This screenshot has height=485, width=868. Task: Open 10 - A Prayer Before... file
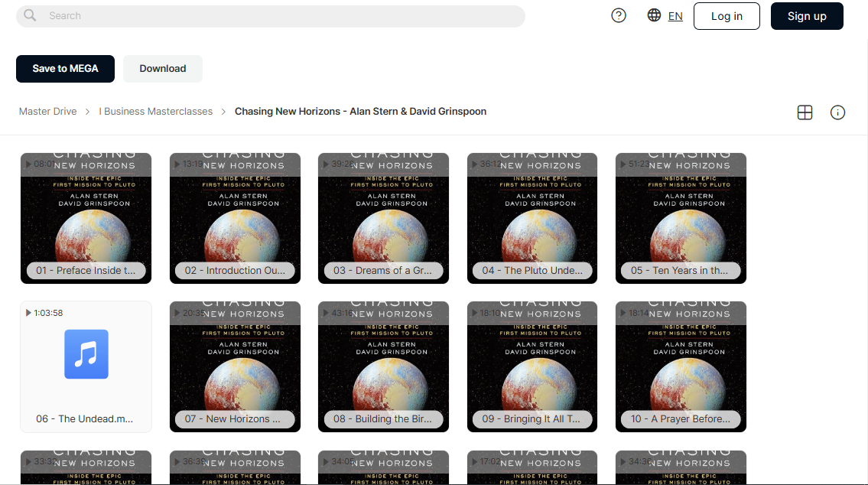click(x=681, y=366)
